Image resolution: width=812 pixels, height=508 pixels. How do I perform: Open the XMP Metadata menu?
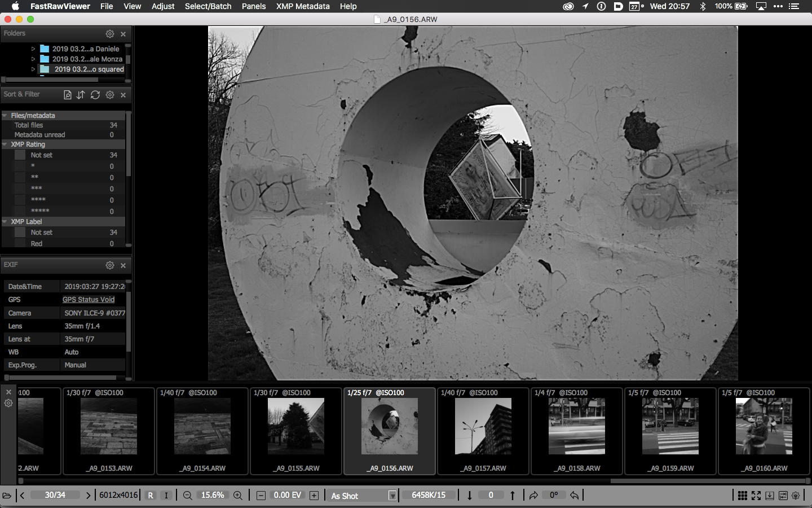(x=303, y=6)
